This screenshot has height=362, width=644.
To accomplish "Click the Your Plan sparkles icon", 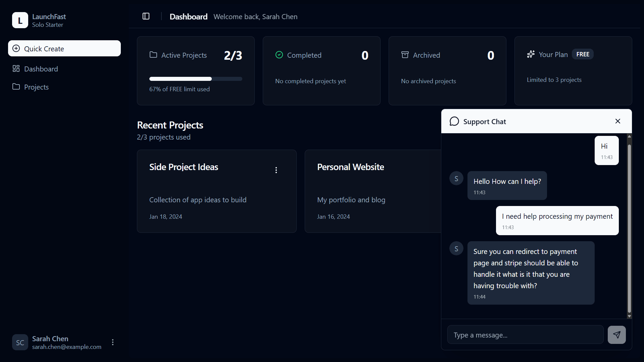I will (531, 54).
